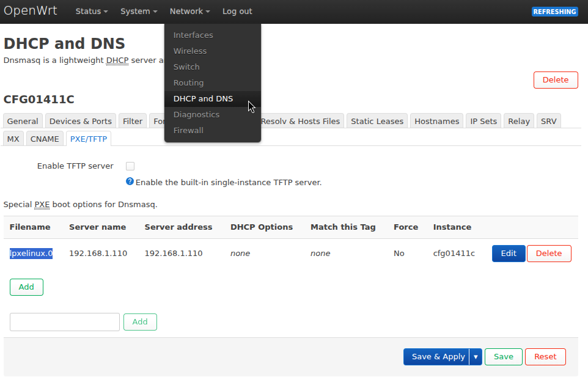Screen dimensions: 588x388
Task: Click the blue help icon under TFTP
Action: (130, 181)
